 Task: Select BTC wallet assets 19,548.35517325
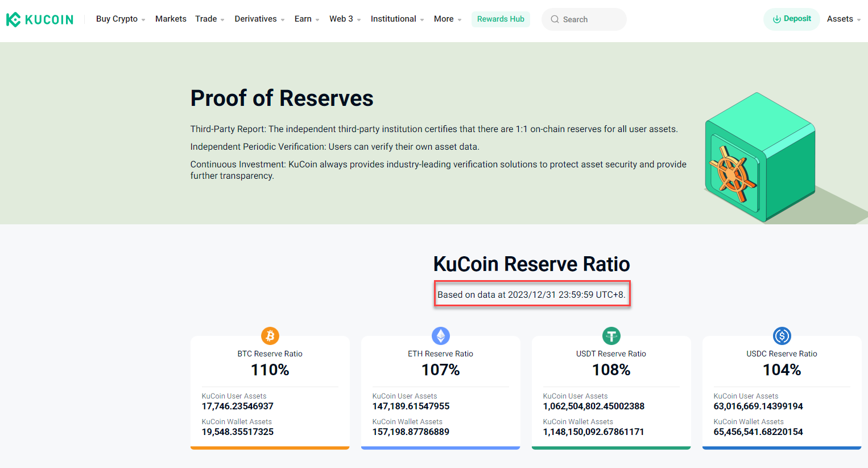[x=238, y=432]
